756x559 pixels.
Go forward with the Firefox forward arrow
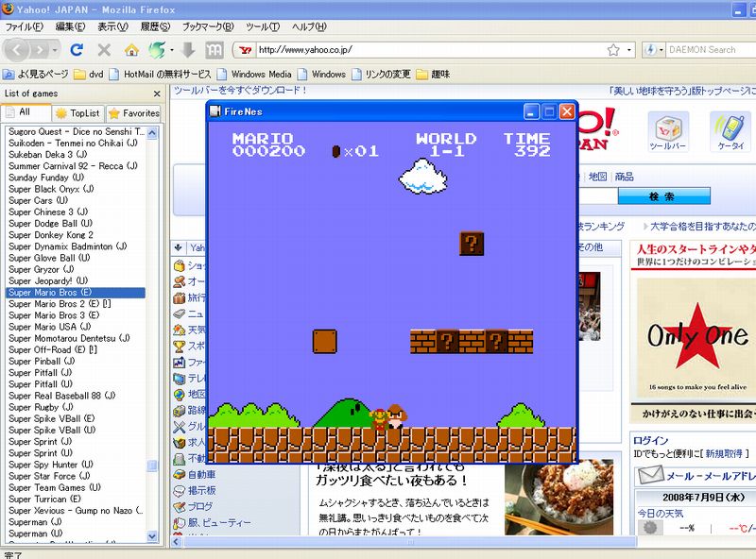click(39, 50)
